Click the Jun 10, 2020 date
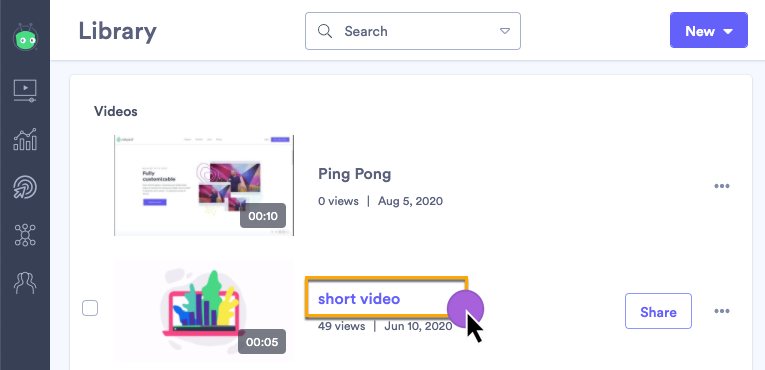This screenshot has width=765, height=370. [x=418, y=326]
